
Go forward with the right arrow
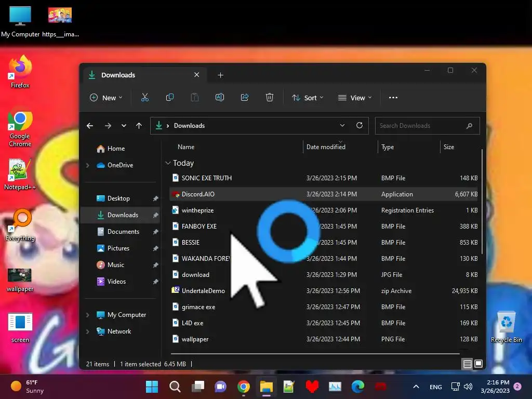[x=108, y=126]
